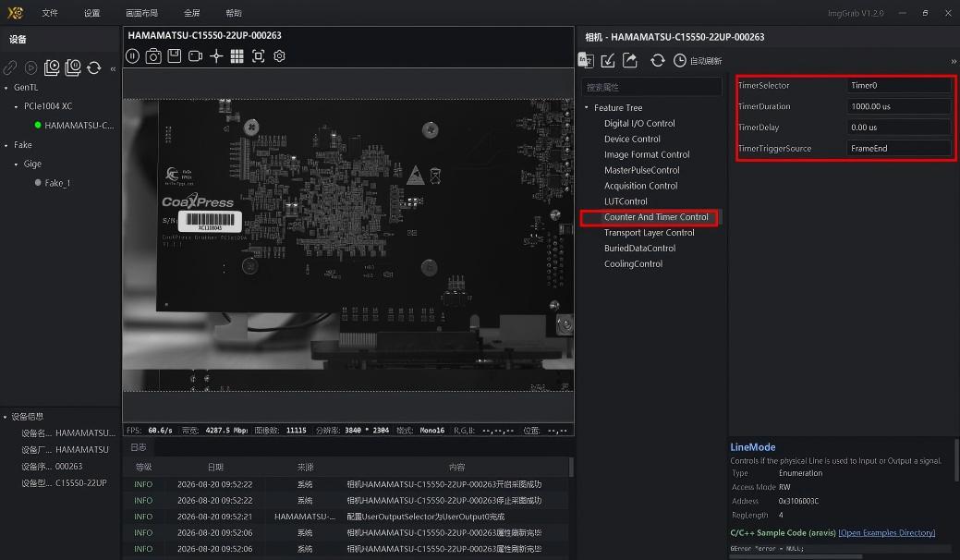Image resolution: width=960 pixels, height=560 pixels.
Task: Collapse the PCIe1004 XC node
Action: 16,106
